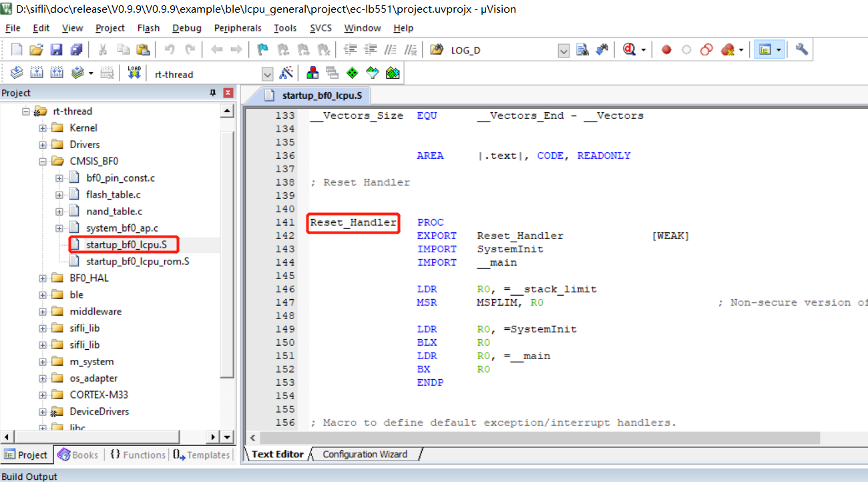The width and height of the screenshot is (868, 482).
Task: Pin the Project panel
Action: [213, 93]
